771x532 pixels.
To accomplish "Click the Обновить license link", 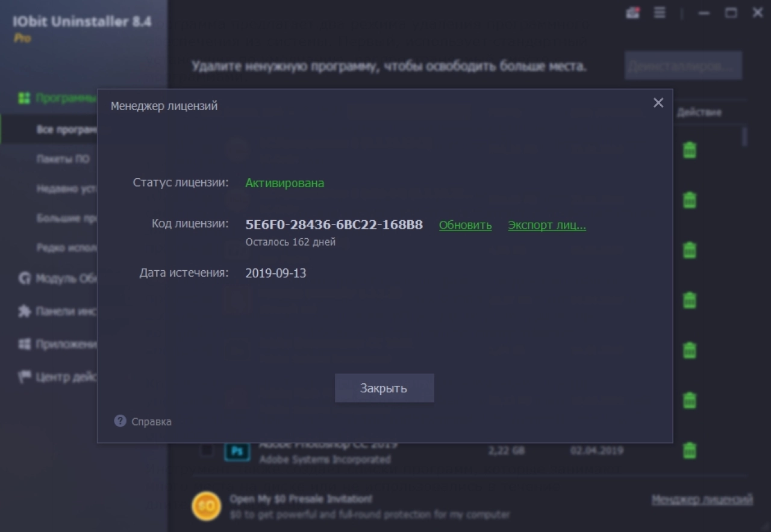I will point(465,225).
